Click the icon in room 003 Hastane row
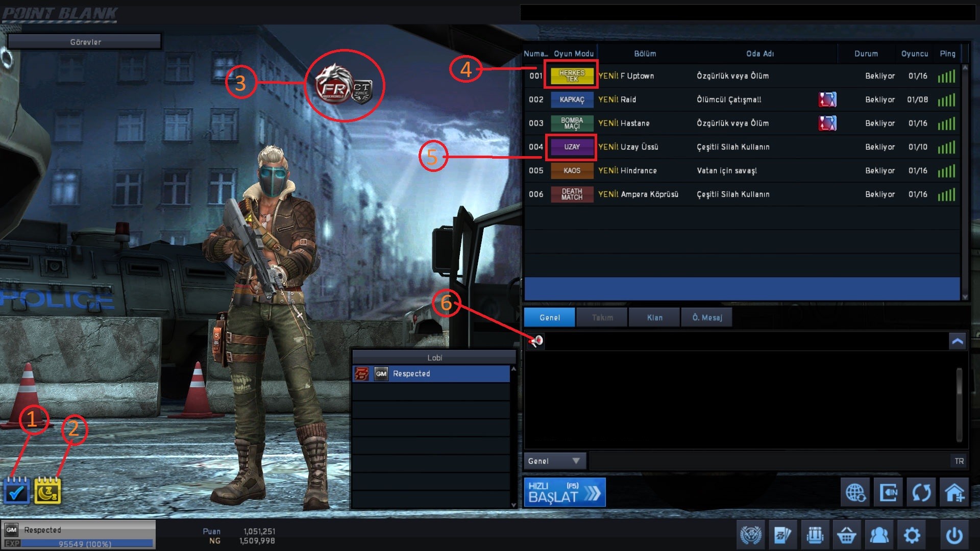 [827, 123]
